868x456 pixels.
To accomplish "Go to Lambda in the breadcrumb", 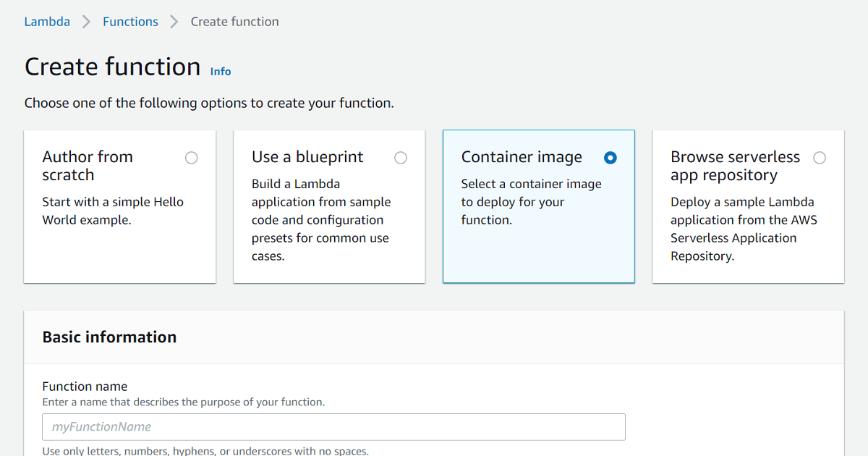I will 47,22.
